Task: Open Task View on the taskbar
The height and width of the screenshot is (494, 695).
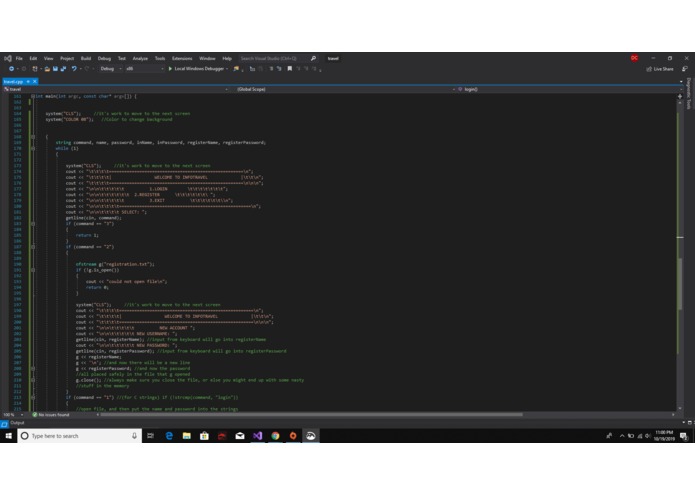Action: click(x=151, y=436)
